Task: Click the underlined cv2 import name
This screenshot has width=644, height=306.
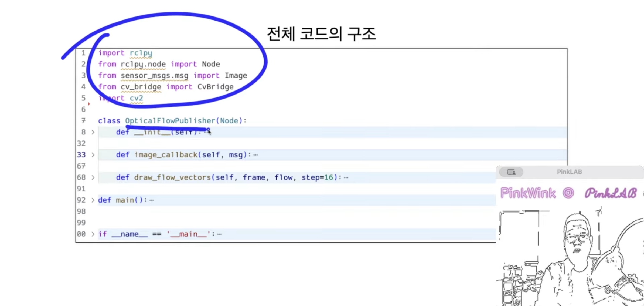Action: pos(136,98)
